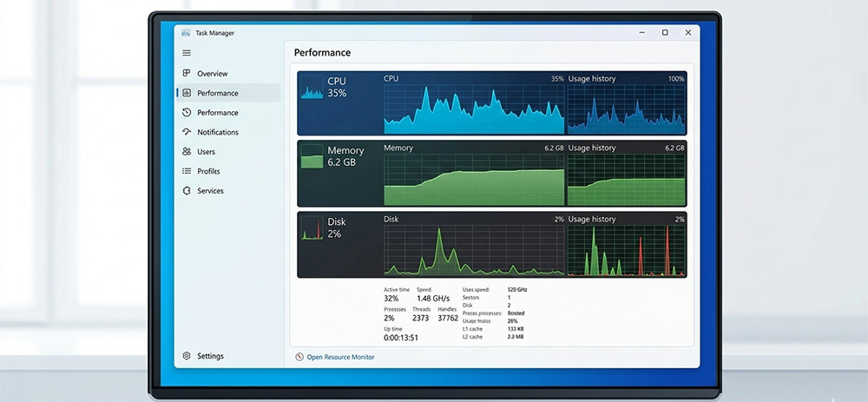Click the Speed 1.48 GH/s value
The height and width of the screenshot is (402, 868).
[x=432, y=299]
